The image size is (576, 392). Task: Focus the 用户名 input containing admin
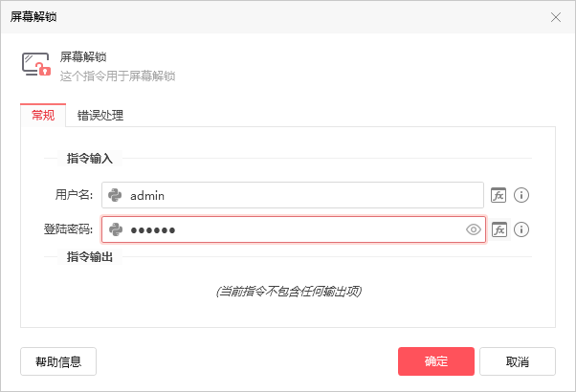(x=293, y=195)
